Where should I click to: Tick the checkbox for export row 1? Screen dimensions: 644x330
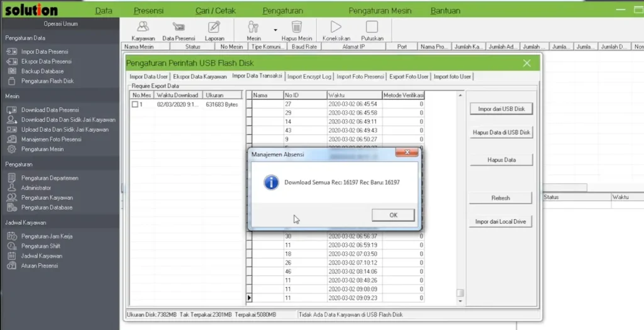tap(135, 105)
